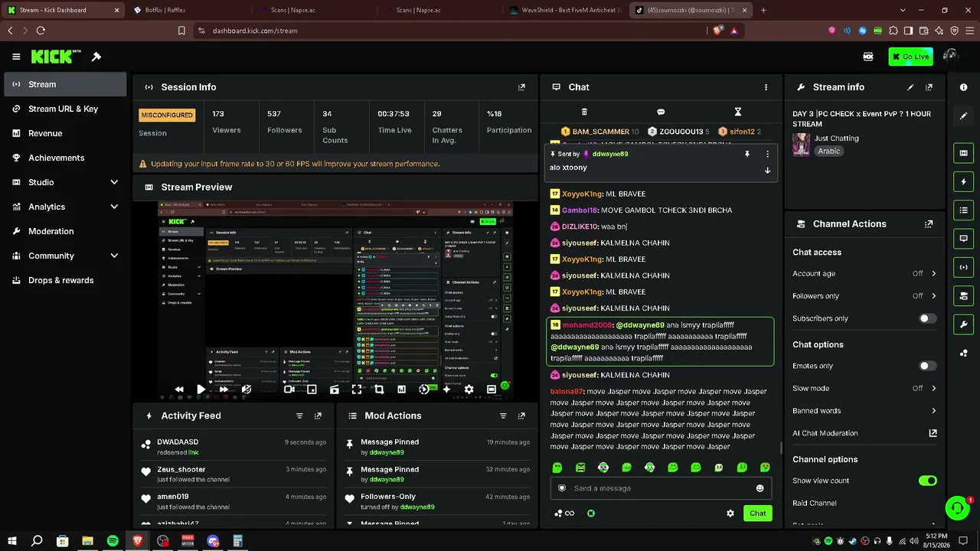Open Account age settings chevron
980x551 pixels.
(933, 273)
